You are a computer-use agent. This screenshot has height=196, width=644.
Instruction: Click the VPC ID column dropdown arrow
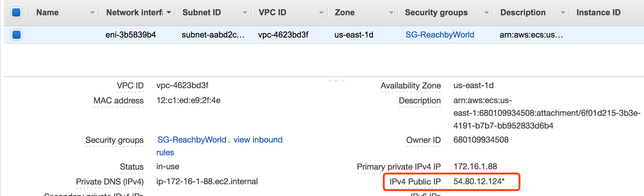click(321, 13)
